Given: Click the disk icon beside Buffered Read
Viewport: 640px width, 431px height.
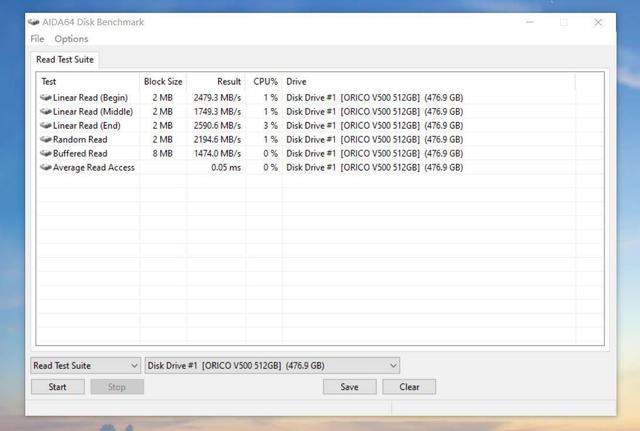Looking at the screenshot, I should click(x=46, y=153).
